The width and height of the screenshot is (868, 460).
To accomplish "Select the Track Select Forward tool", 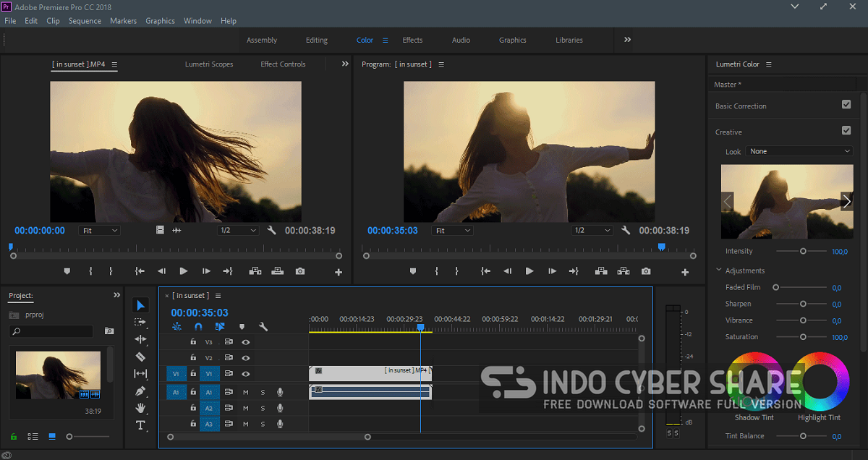I will point(141,322).
